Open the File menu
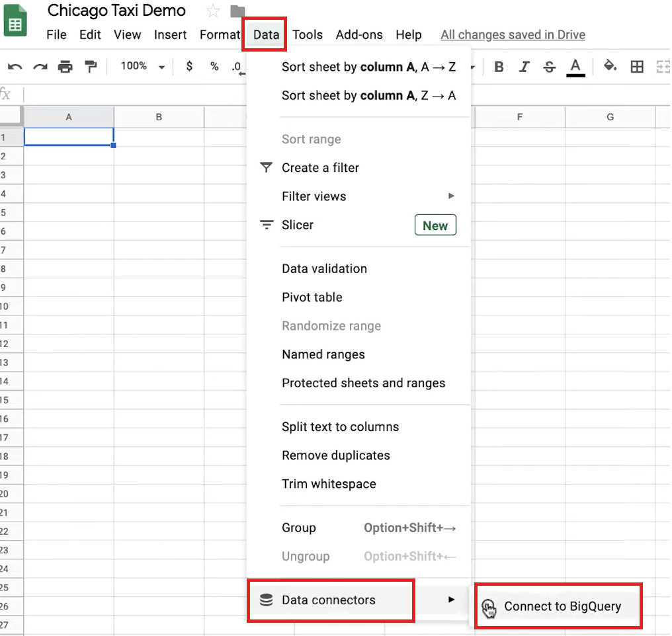The width and height of the screenshot is (672, 636). (56, 34)
